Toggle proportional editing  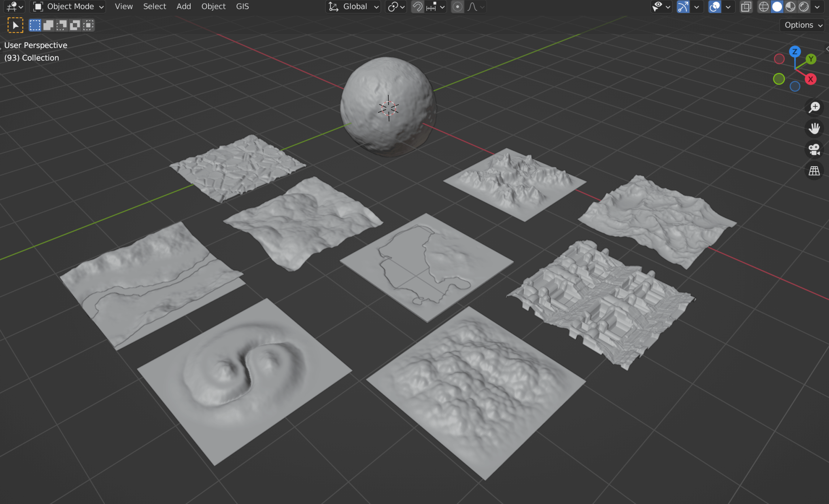[457, 7]
